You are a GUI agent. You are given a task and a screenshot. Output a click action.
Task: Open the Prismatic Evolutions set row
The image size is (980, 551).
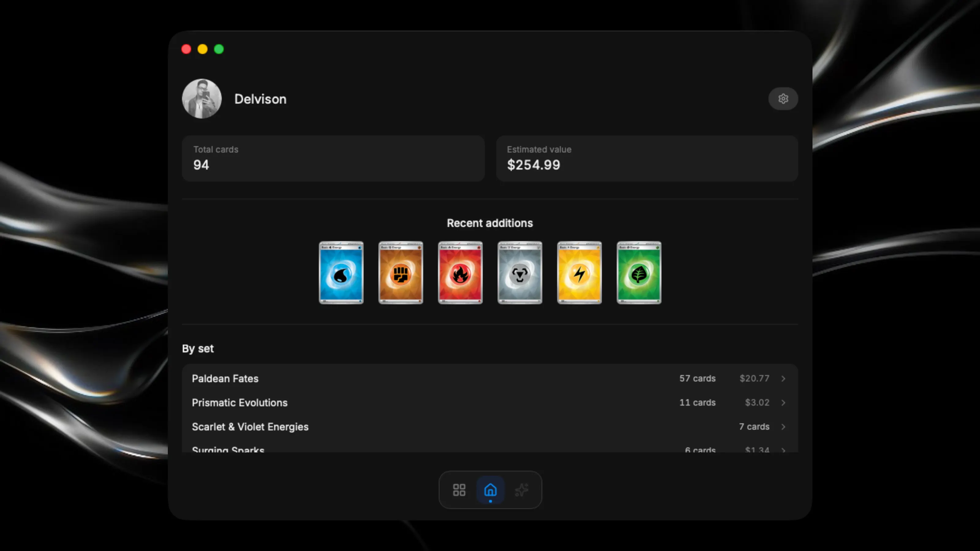point(490,403)
